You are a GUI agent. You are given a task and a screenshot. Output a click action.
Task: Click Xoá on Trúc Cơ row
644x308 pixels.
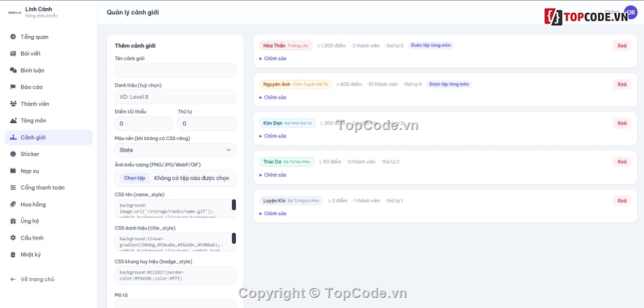click(622, 162)
